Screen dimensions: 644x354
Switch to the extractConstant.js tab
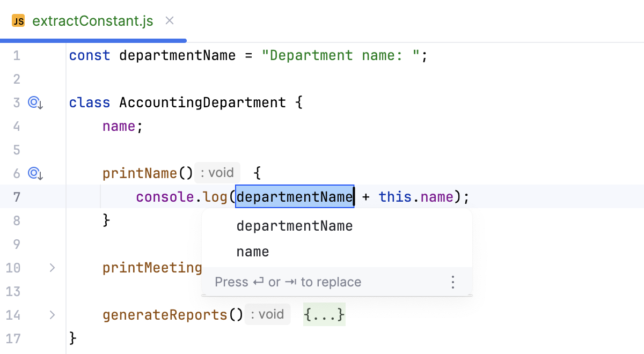click(x=92, y=20)
